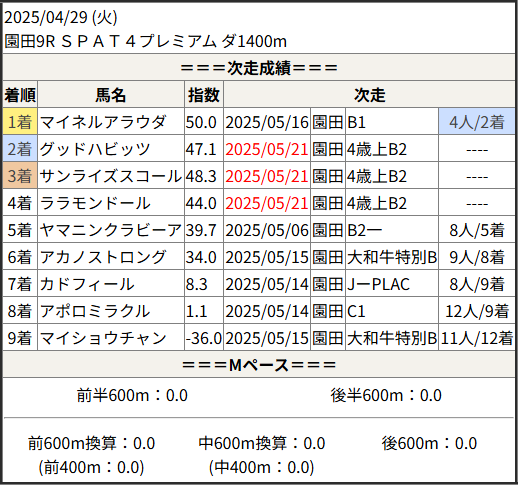Click the index value 39.7 for ヤマニンクラビーア
The height and width of the screenshot is (485, 518).
[x=201, y=230]
